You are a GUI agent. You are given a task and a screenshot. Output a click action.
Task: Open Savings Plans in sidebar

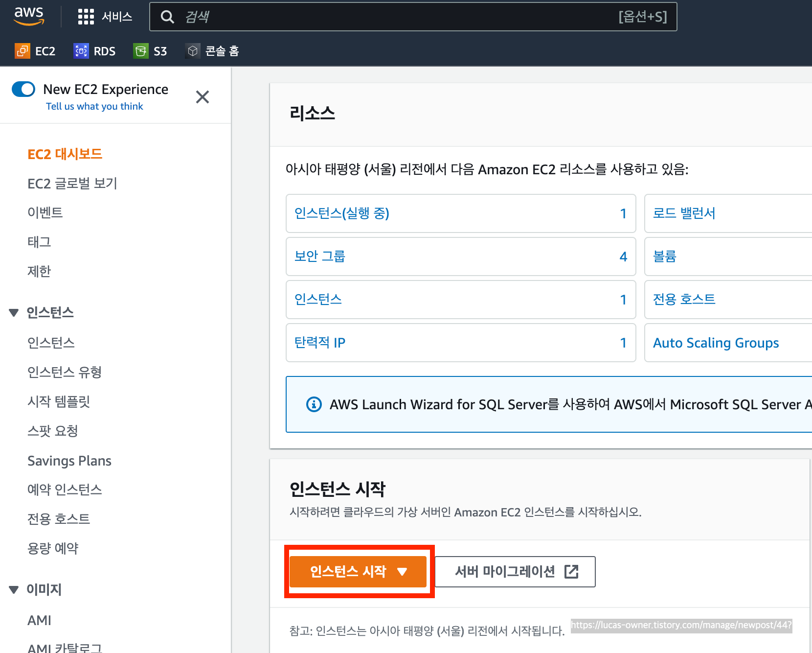pyautogui.click(x=69, y=461)
